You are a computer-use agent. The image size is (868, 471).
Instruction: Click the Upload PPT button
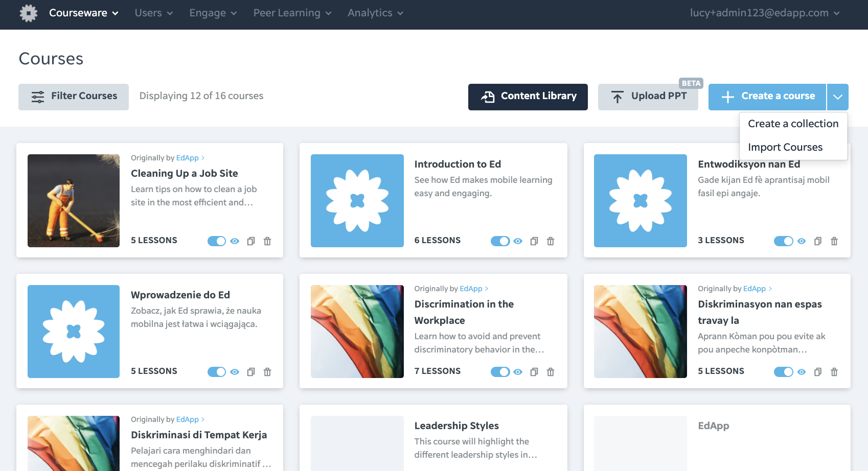tap(648, 97)
